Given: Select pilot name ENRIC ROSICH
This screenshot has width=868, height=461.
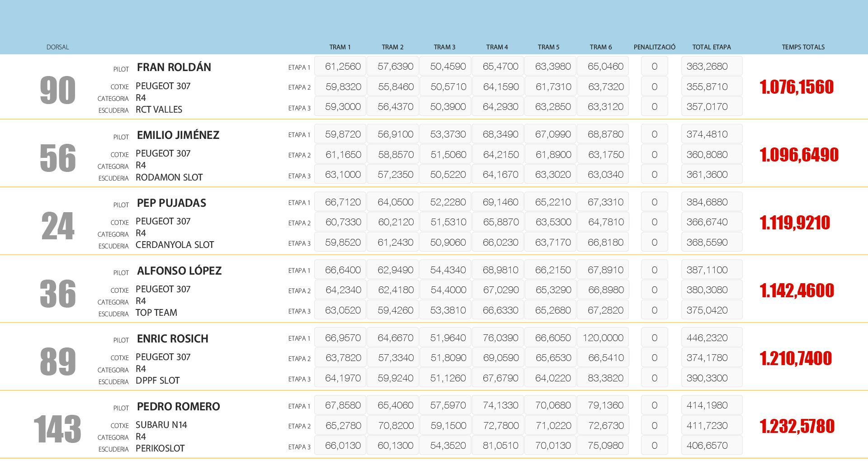Looking at the screenshot, I should pyautogui.click(x=172, y=339).
